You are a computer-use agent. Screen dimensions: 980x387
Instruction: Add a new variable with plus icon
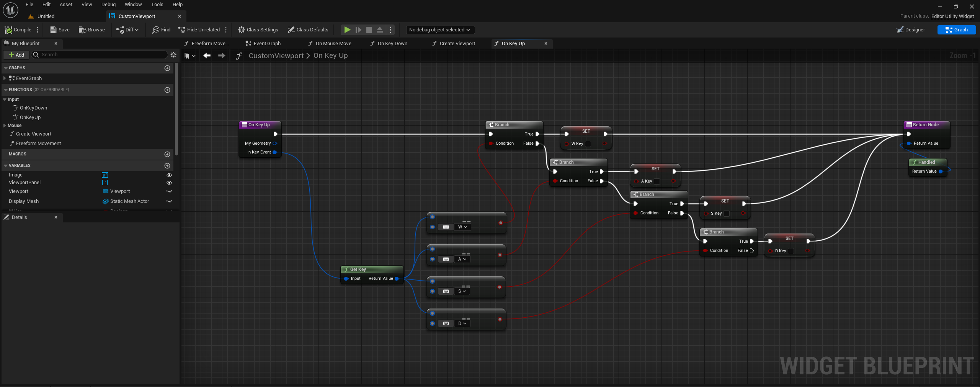tap(167, 166)
